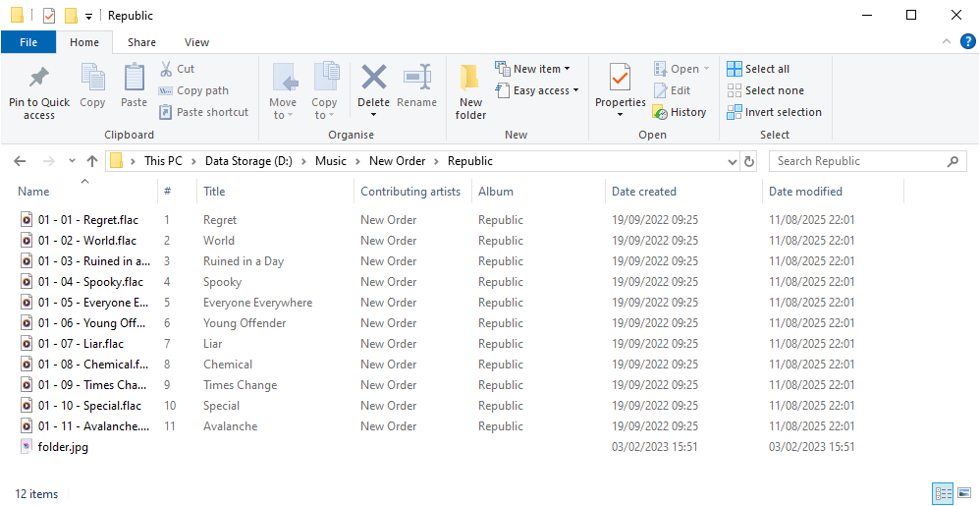
Task: Click the Copy to icon
Action: (325, 78)
